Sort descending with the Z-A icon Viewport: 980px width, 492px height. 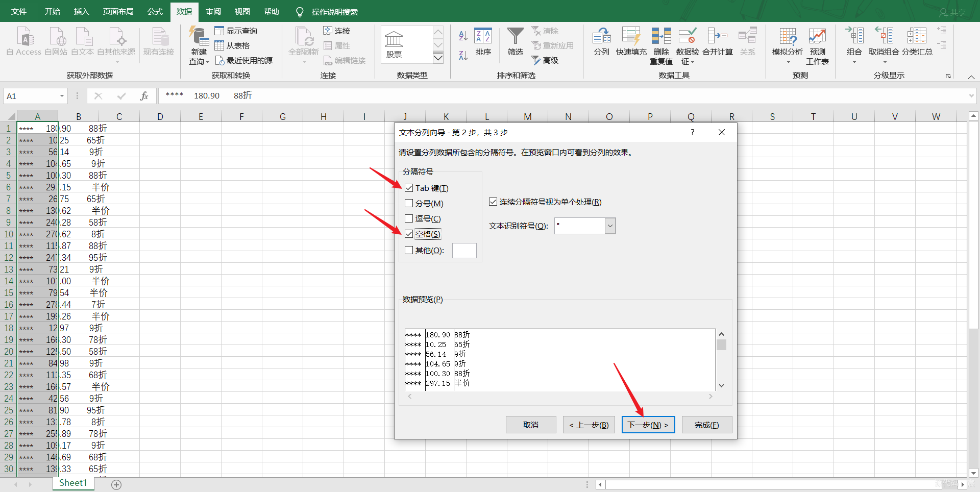(463, 55)
